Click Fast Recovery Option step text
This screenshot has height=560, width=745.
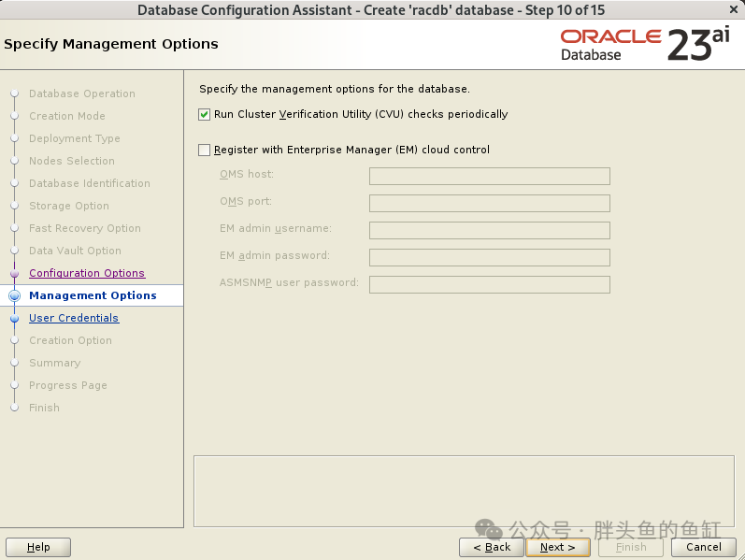click(84, 228)
